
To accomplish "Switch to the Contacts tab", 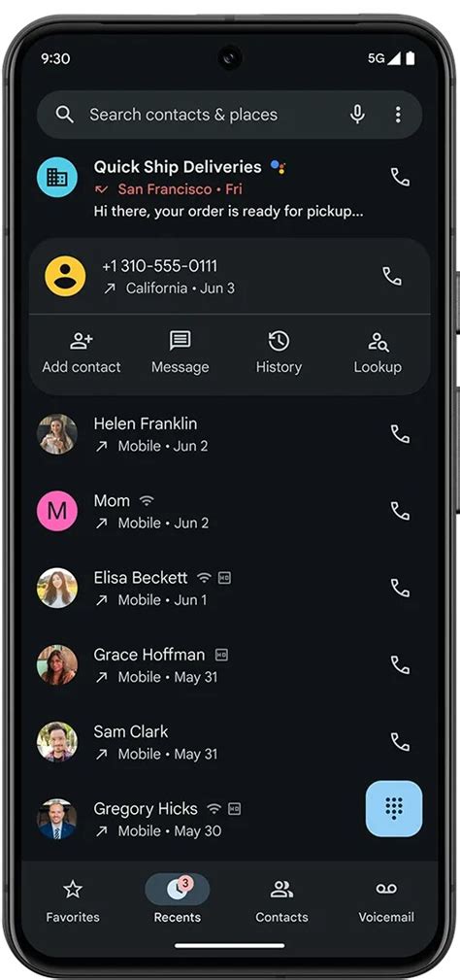I will pos(281,901).
